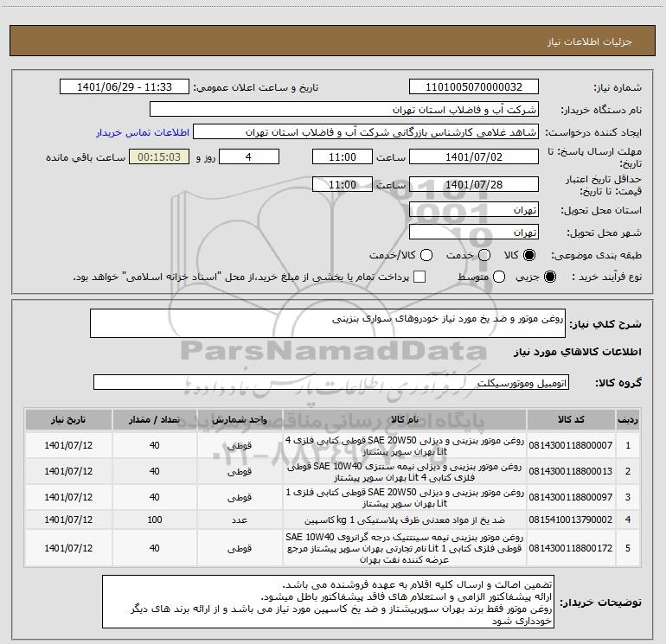Click the general description text box
The height and width of the screenshot is (644, 666).
[x=328, y=323]
